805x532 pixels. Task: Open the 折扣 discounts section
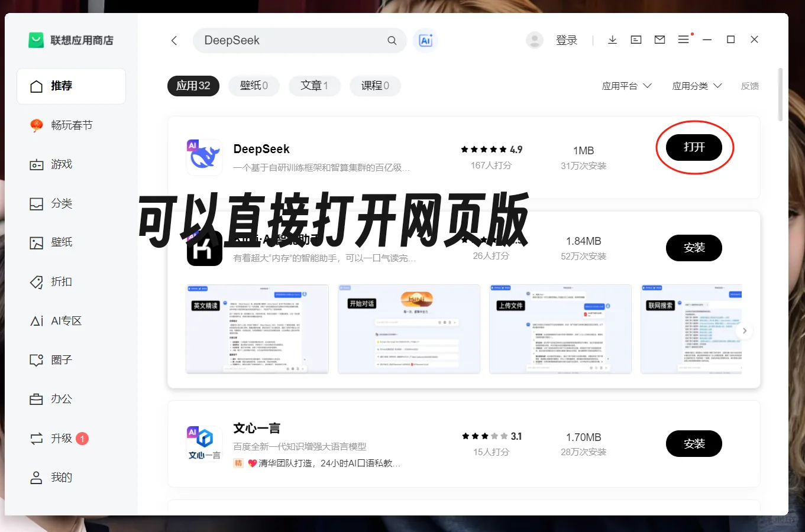click(61, 281)
